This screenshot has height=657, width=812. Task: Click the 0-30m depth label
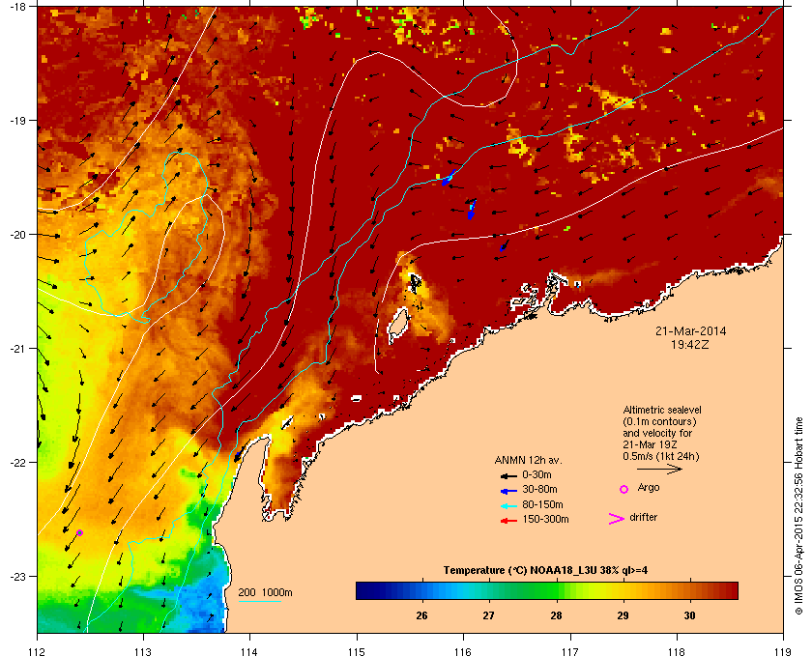(x=536, y=474)
